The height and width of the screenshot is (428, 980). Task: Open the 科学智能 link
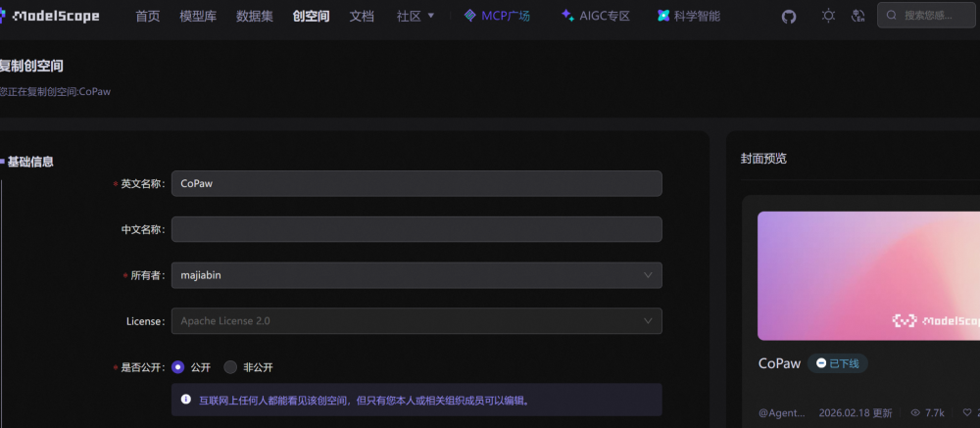697,17
